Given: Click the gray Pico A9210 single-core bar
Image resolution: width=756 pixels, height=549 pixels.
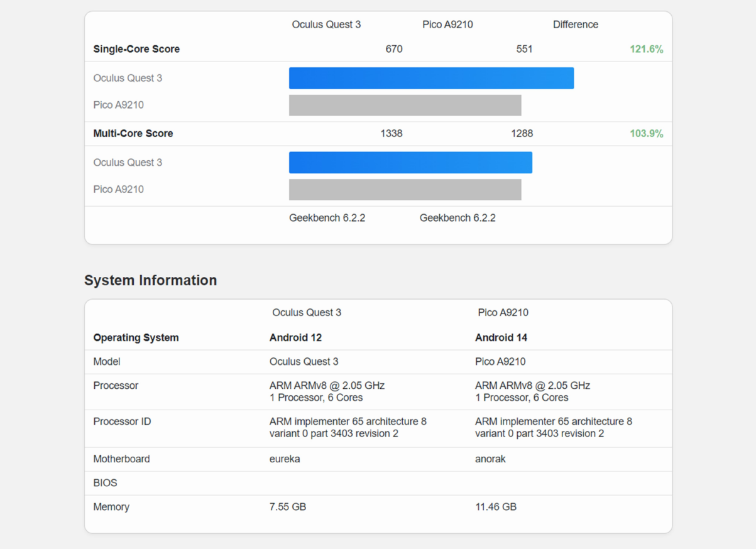Looking at the screenshot, I should 405,105.
